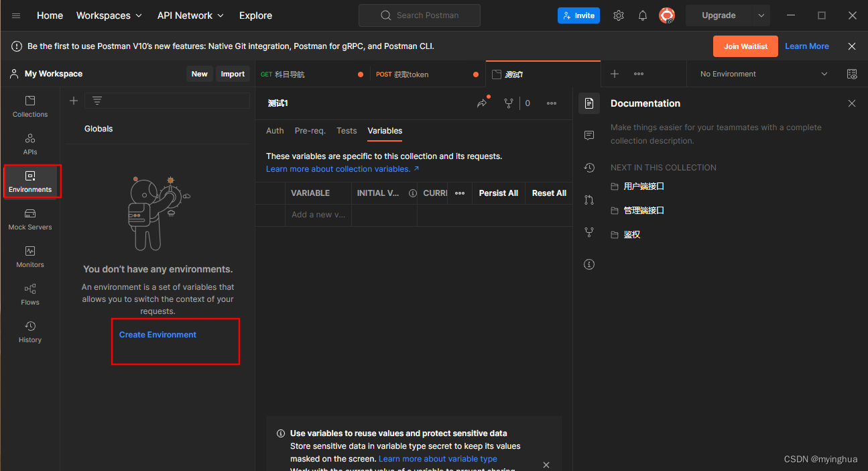
Task: Open the Flows sidebar section
Action: coord(30,295)
